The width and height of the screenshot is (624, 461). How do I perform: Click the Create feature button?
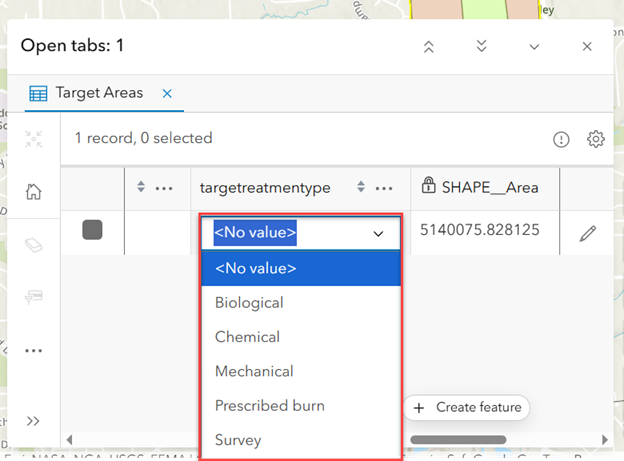466,407
